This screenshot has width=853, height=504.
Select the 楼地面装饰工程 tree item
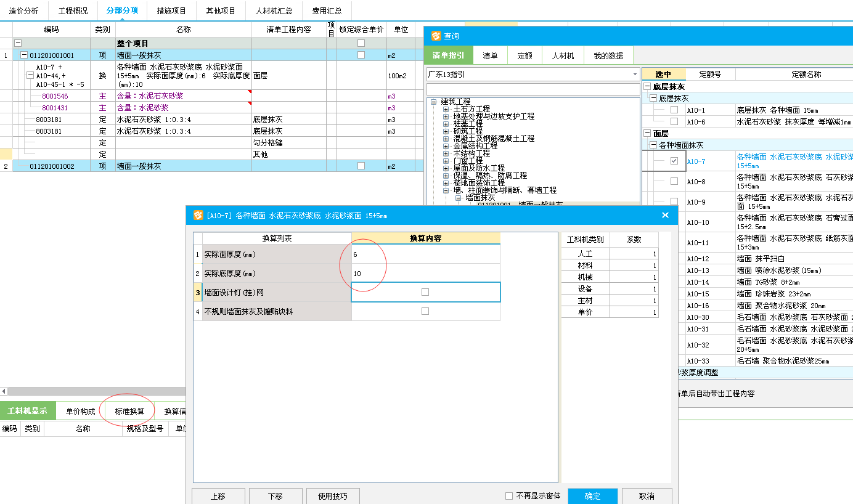click(x=479, y=183)
